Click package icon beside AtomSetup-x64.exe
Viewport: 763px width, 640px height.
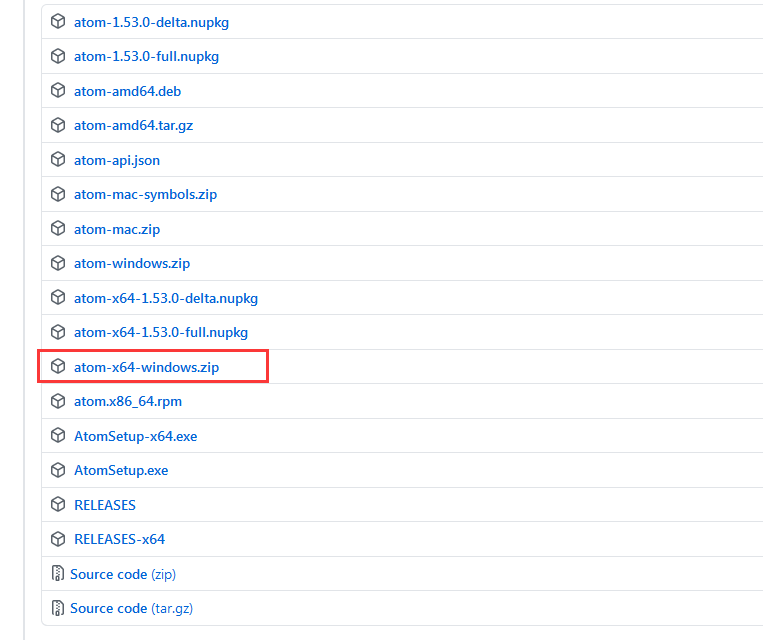(x=58, y=436)
